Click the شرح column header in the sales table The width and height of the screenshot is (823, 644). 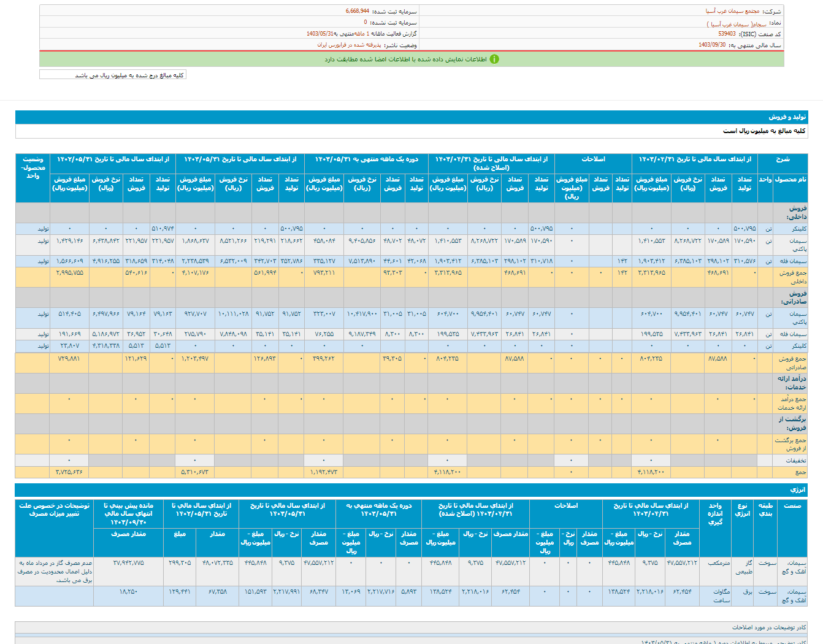[783, 159]
